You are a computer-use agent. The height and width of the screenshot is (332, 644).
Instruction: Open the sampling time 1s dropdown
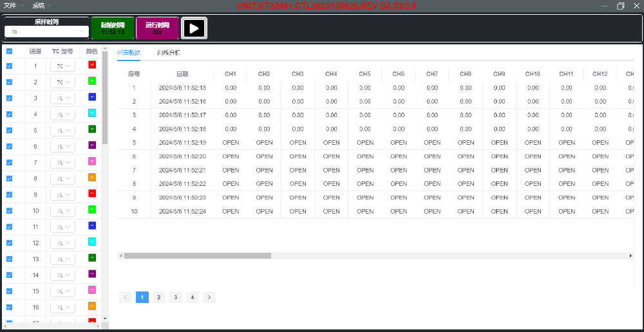click(x=46, y=31)
